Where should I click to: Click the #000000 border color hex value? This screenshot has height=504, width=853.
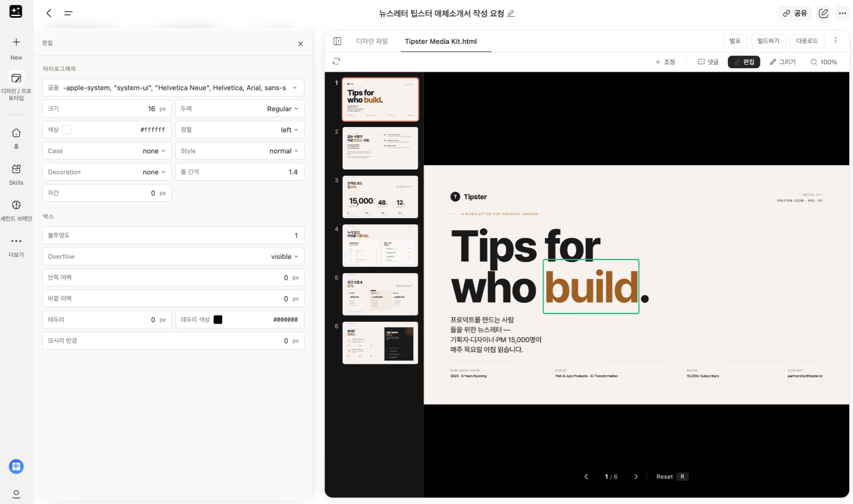point(285,319)
